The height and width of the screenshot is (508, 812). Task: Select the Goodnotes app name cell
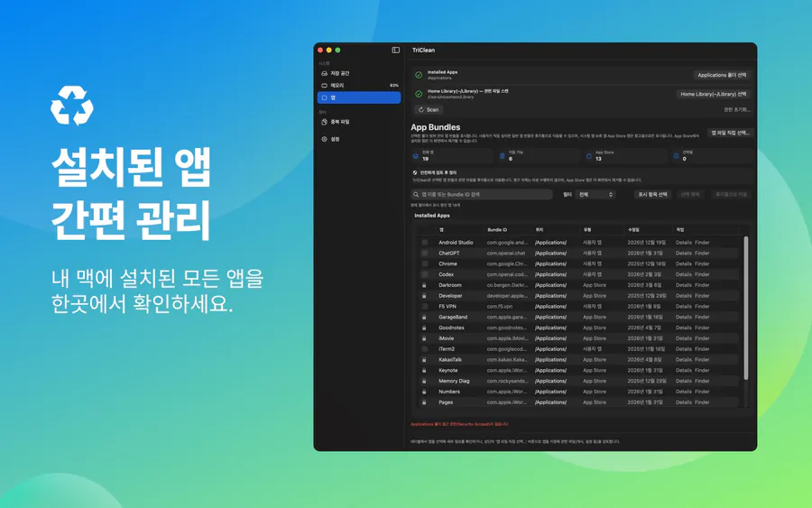click(451, 328)
